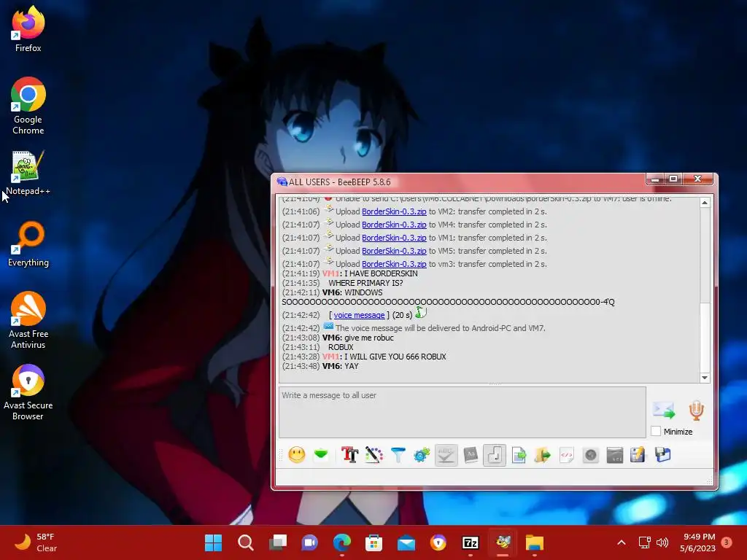747x560 pixels.
Task: Click the chat scrollbar up arrow
Action: click(x=705, y=203)
